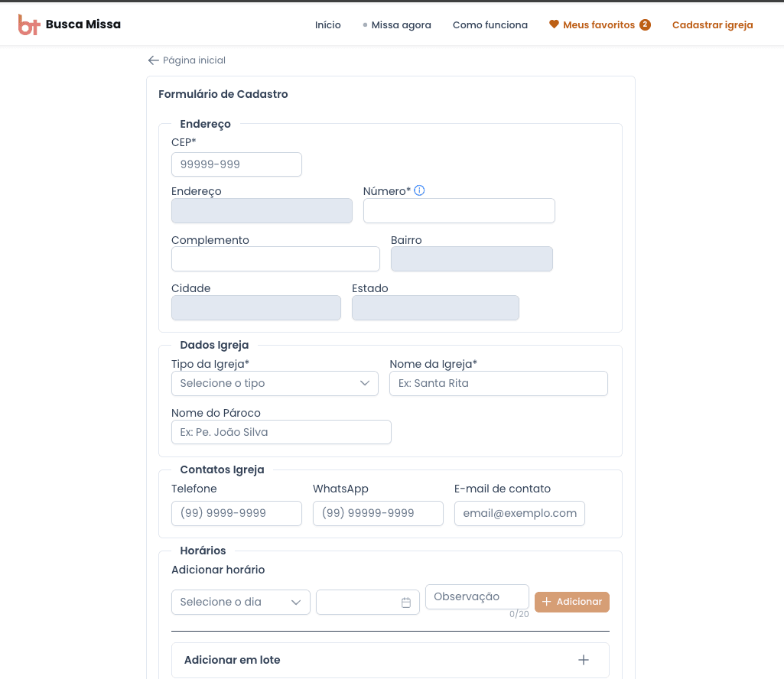
Task: Click the favorites count badge
Action: pos(645,24)
